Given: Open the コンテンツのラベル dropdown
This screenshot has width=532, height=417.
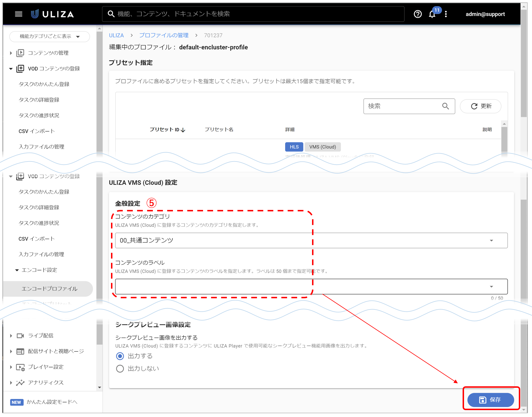Looking at the screenshot, I should [x=311, y=287].
